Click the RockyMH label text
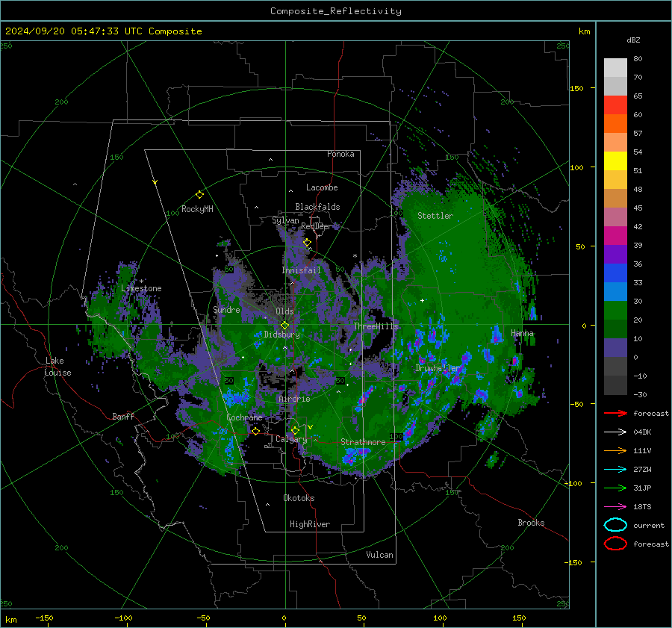The width and height of the screenshot is (672, 628). 197,209
